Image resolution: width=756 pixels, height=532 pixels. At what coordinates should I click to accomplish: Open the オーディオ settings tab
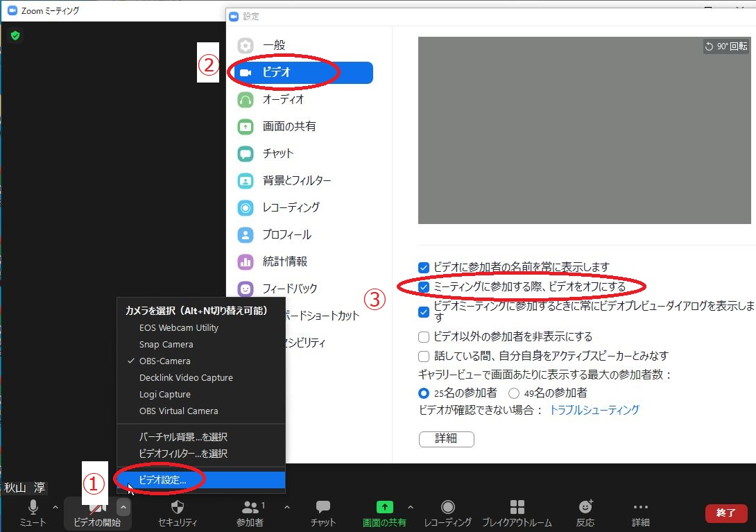(283, 99)
